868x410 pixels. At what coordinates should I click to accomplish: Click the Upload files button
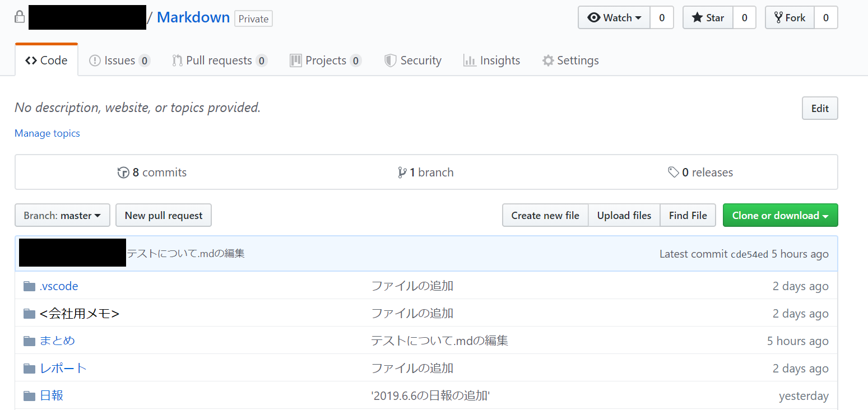click(624, 216)
